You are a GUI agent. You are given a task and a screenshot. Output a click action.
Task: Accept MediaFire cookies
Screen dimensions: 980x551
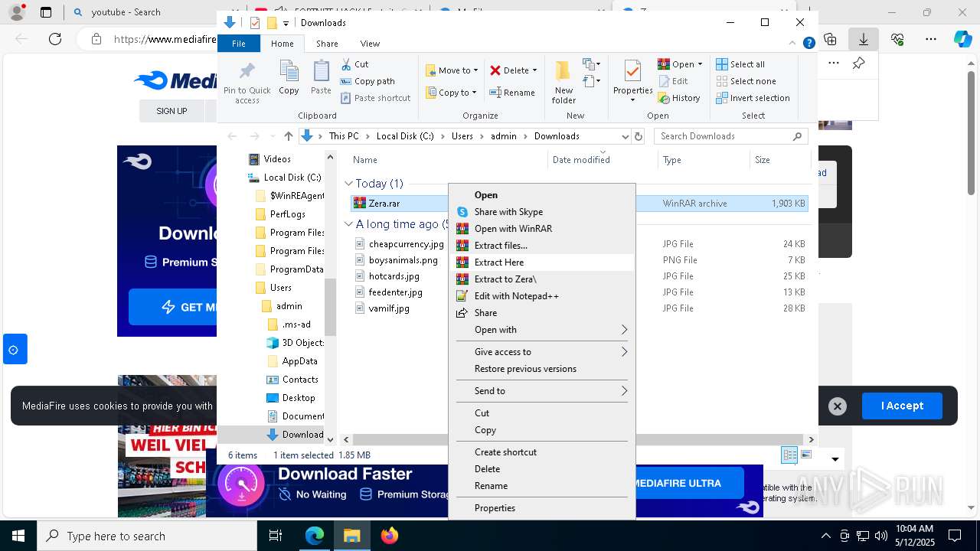[902, 406]
